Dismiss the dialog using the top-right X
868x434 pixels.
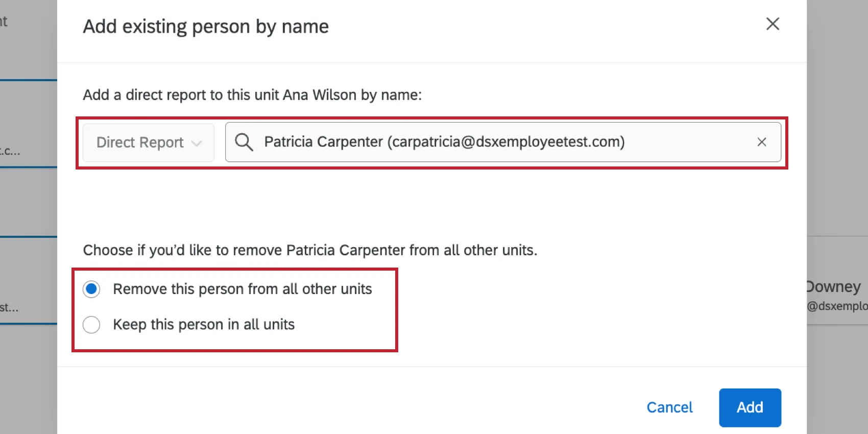click(773, 23)
